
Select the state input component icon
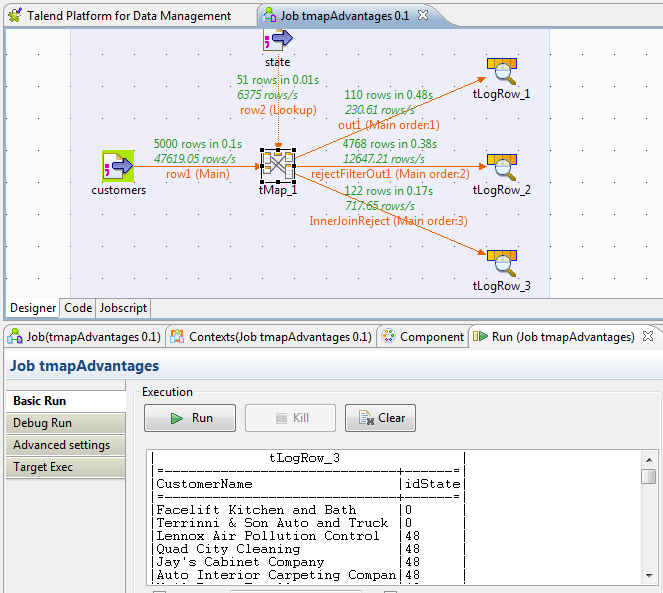278,40
